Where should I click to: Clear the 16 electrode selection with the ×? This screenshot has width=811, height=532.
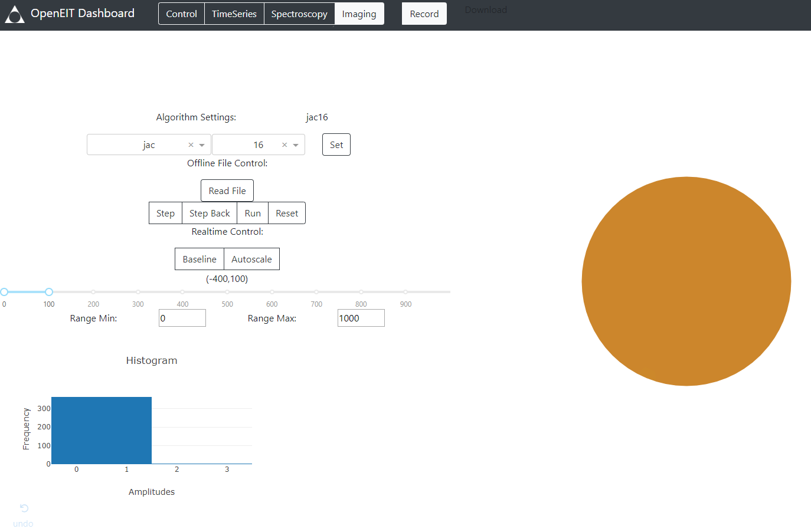(284, 145)
